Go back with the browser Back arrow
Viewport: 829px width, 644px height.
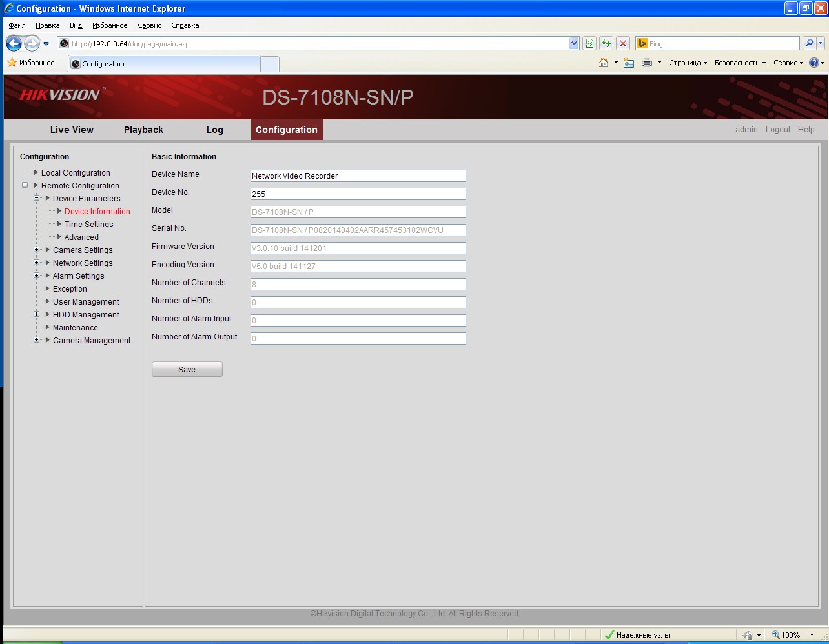tap(14, 43)
